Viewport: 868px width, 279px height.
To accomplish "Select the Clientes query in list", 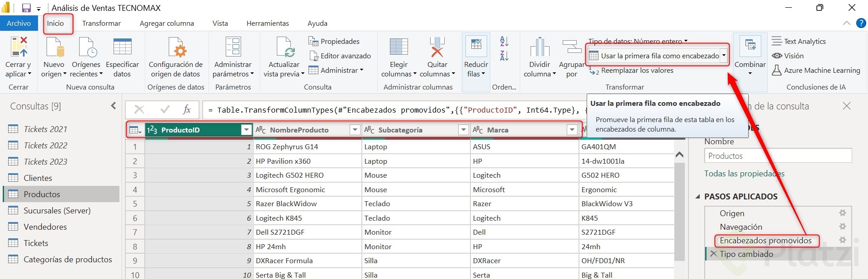I will (x=38, y=178).
